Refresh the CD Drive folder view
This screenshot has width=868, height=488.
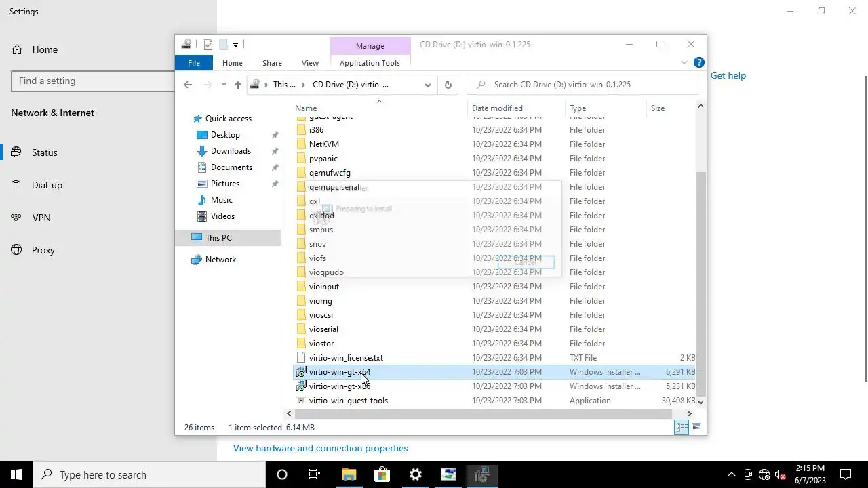pyautogui.click(x=448, y=85)
